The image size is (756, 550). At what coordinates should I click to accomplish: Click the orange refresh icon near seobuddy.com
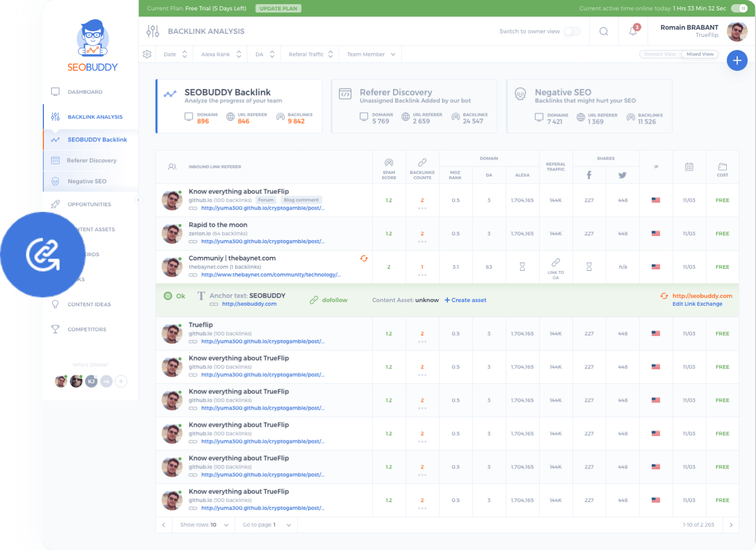coord(664,296)
